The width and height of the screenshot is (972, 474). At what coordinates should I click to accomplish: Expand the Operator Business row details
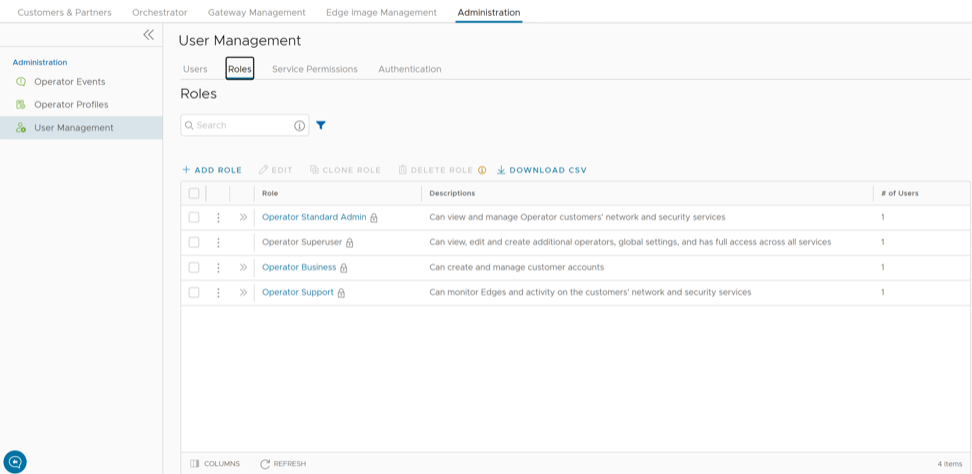[x=243, y=267]
